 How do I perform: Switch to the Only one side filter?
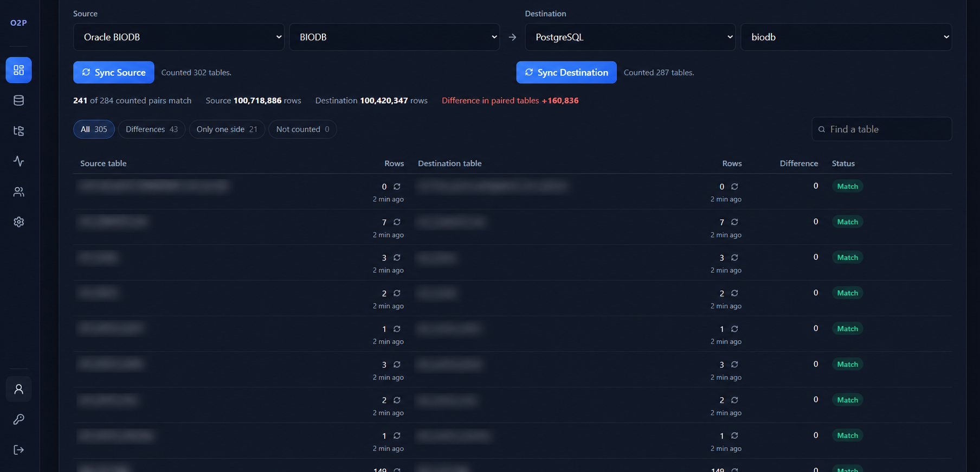[x=227, y=129]
